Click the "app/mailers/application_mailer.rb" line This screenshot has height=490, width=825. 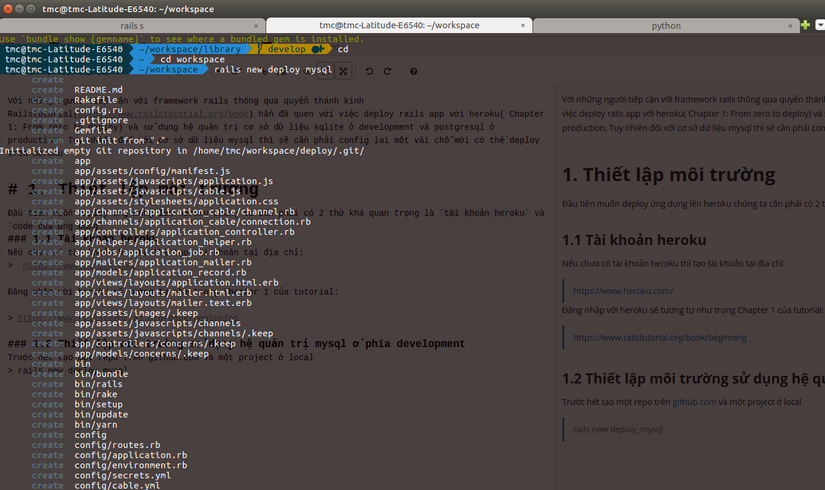163,262
